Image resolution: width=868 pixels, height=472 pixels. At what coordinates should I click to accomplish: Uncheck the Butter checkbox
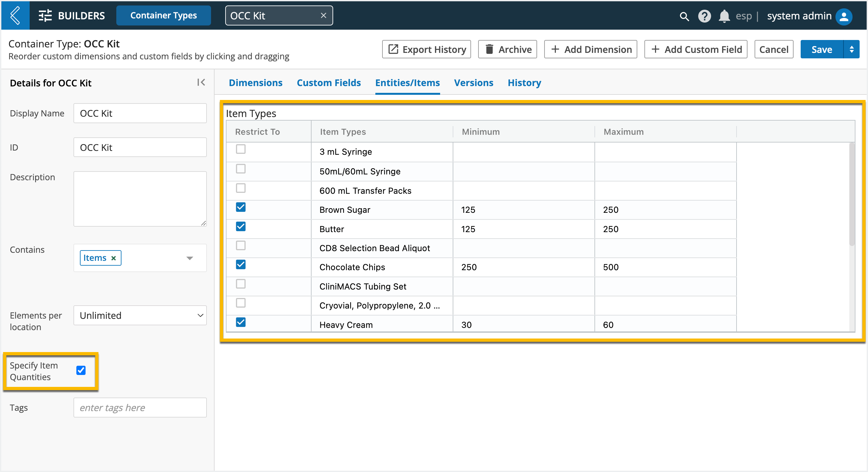241,226
